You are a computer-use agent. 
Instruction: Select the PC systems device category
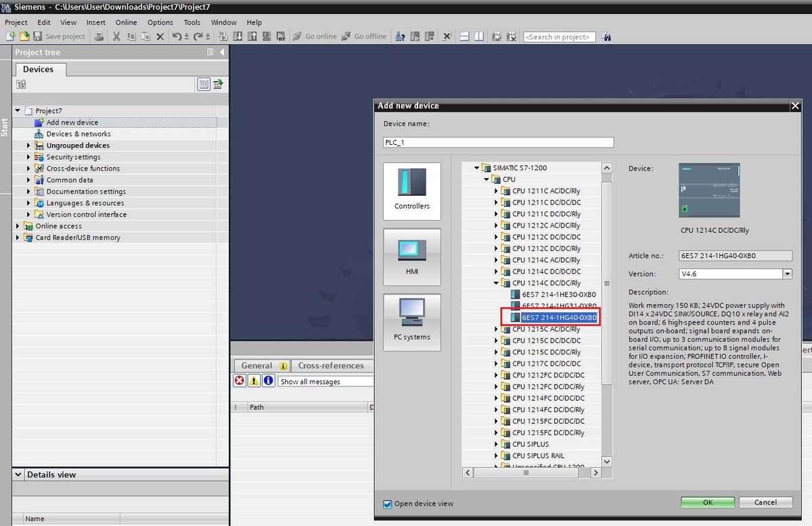click(412, 322)
